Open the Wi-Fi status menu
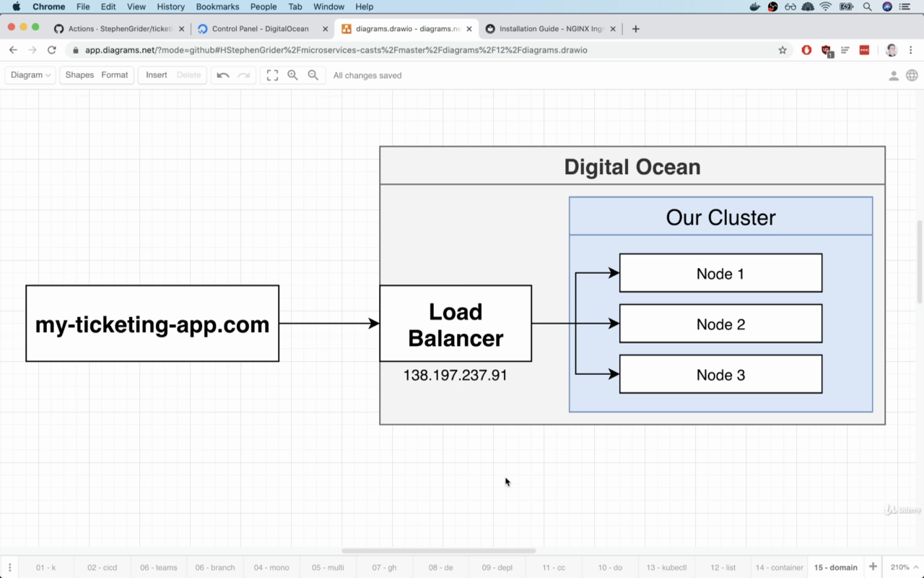 coord(826,7)
